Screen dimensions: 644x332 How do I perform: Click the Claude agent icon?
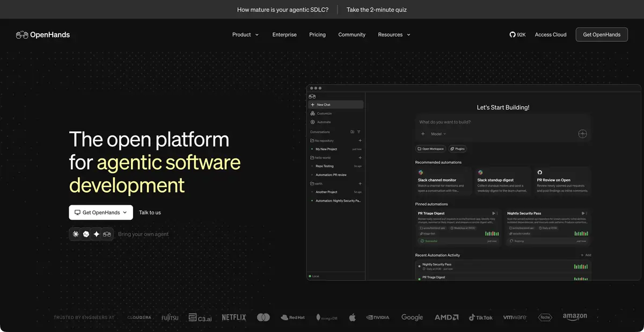tap(76, 234)
